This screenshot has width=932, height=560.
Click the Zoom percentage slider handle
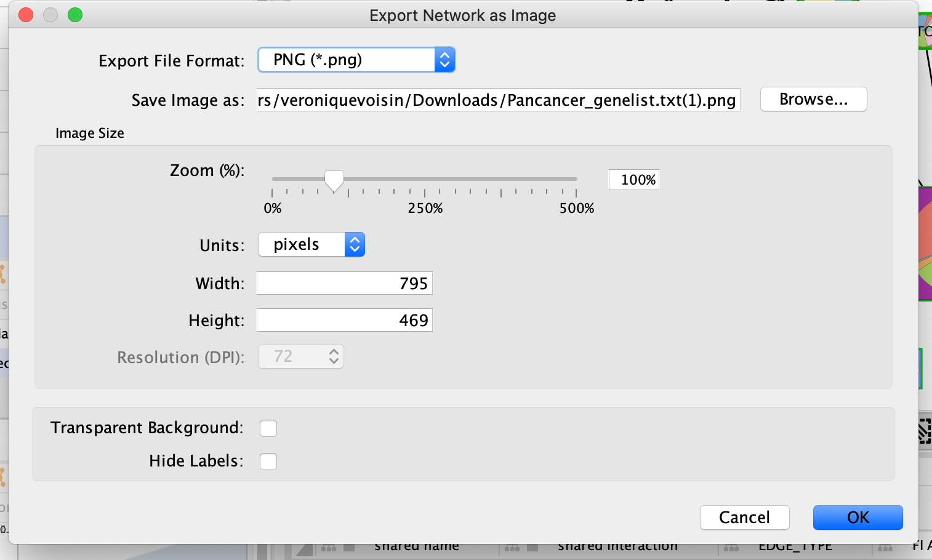coord(334,181)
